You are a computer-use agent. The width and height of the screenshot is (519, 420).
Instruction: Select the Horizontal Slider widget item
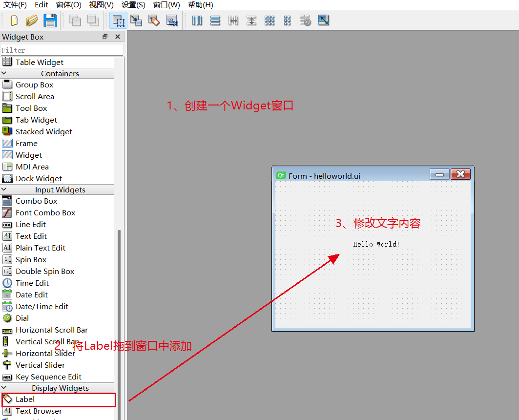click(45, 353)
